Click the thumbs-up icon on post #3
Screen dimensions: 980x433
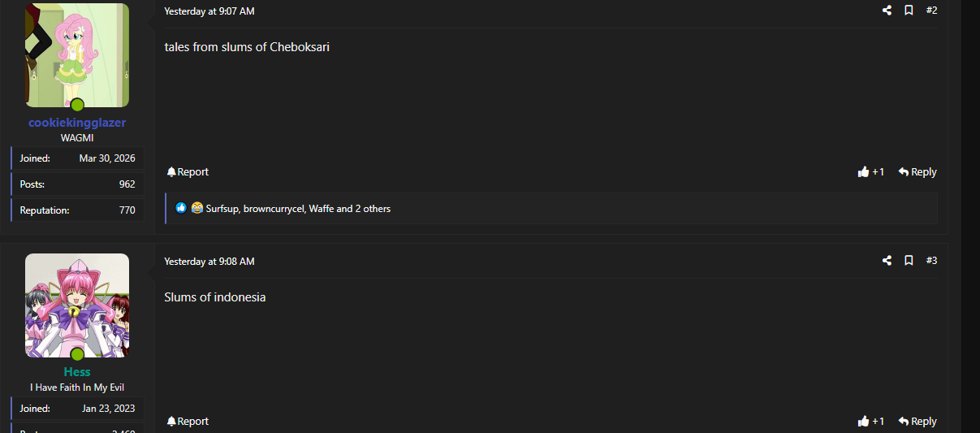(x=863, y=422)
